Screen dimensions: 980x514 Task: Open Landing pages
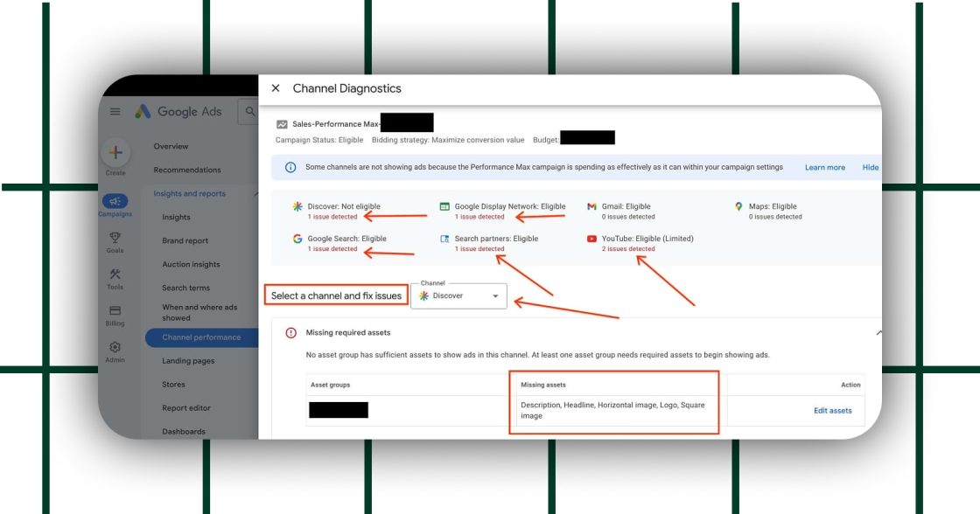coord(187,361)
